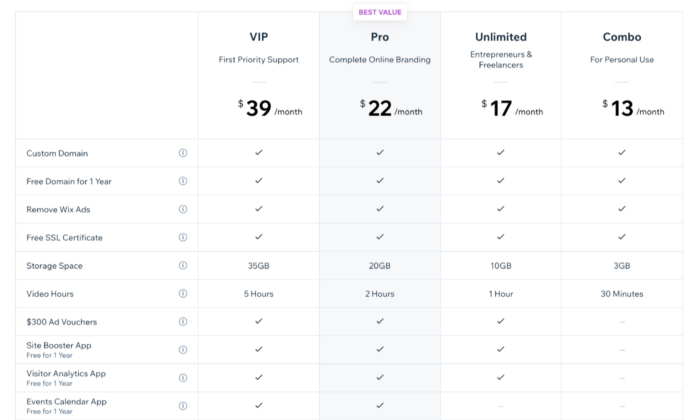Image resolution: width=700 pixels, height=420 pixels.
Task: Click the $22 /month Pro price
Action: coord(391,108)
